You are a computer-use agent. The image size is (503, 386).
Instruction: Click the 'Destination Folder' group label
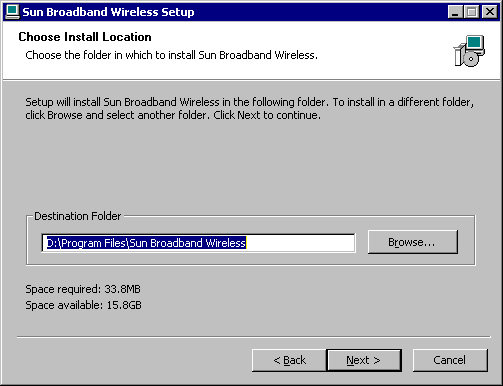tap(78, 216)
